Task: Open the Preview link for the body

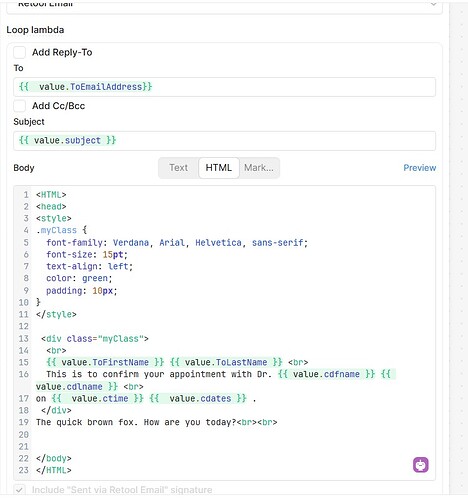Action: coord(420,168)
